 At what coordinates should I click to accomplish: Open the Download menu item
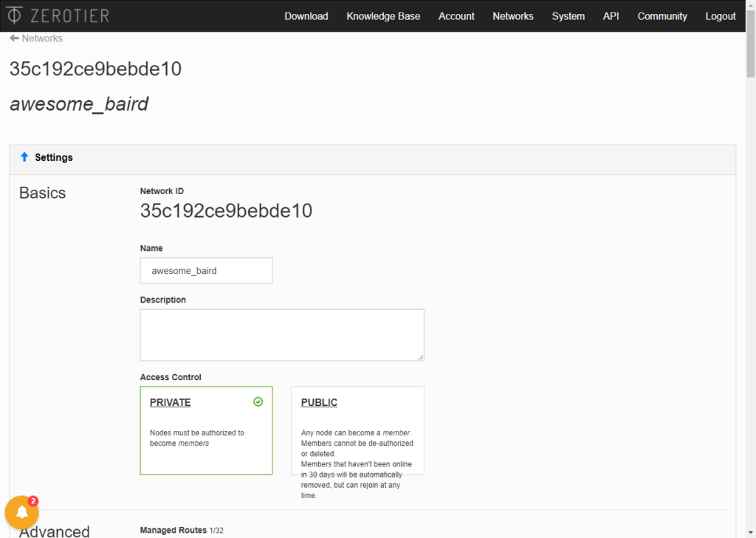(306, 16)
